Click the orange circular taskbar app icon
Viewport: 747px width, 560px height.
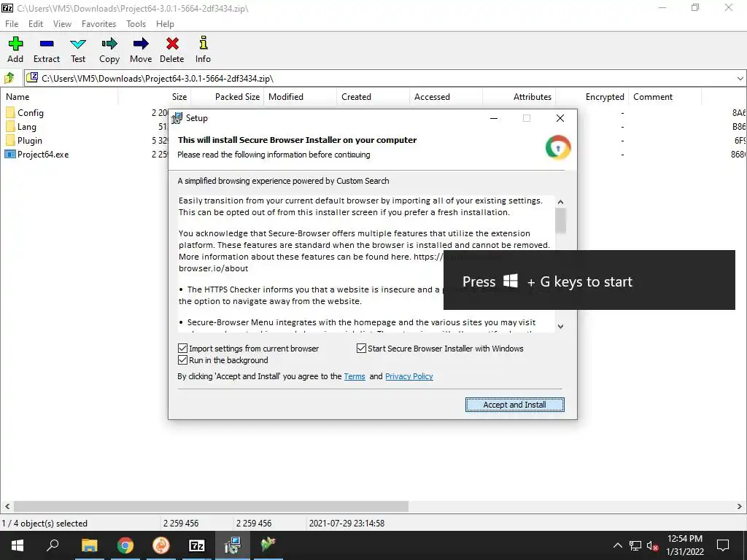(161, 545)
